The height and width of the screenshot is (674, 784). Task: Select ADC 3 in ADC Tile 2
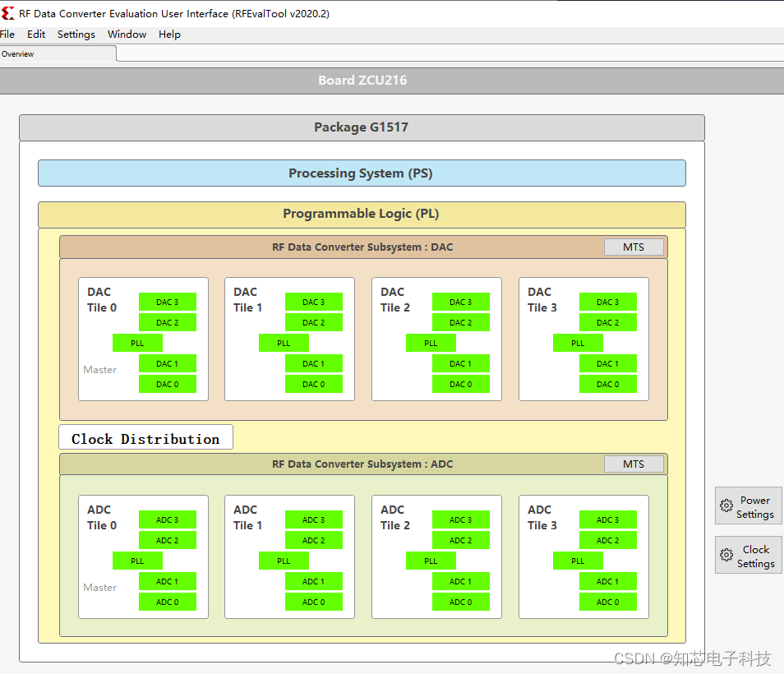coord(460,520)
